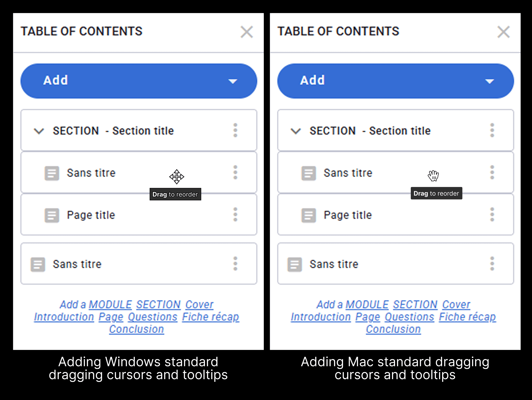This screenshot has height=400, width=532.
Task: Click page icon beside left indented Sans titre
Action: pyautogui.click(x=52, y=173)
